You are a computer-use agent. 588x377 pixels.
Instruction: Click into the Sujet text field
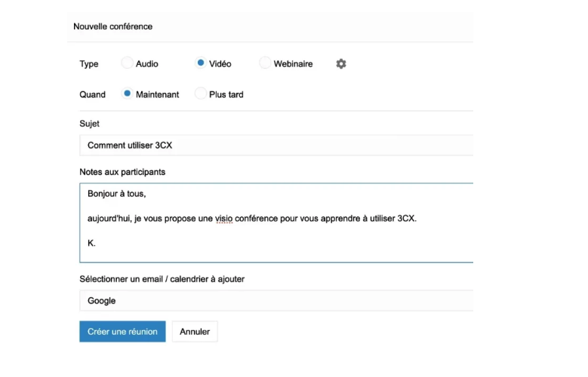click(x=276, y=146)
